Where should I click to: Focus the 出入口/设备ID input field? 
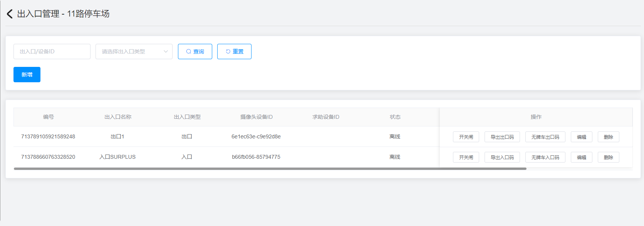[52, 52]
